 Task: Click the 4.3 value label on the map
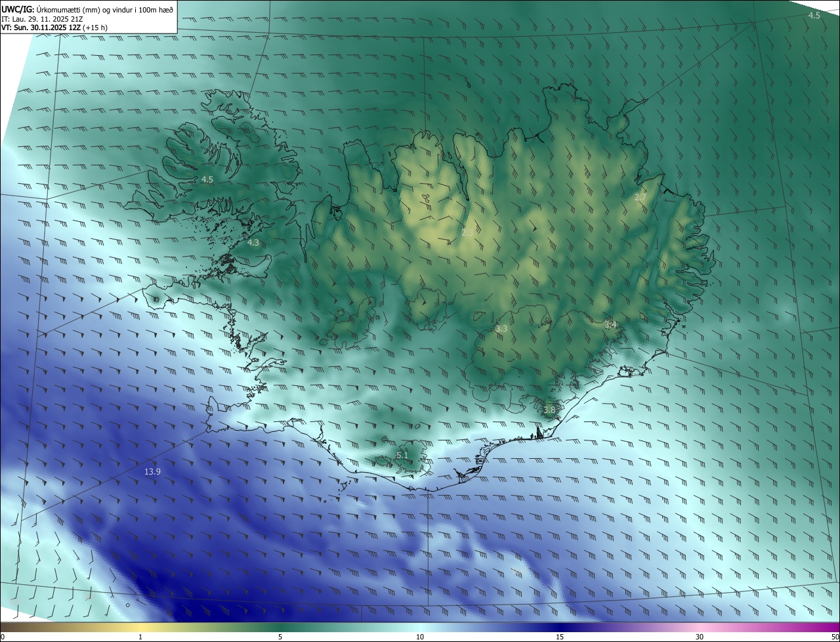coord(253,242)
